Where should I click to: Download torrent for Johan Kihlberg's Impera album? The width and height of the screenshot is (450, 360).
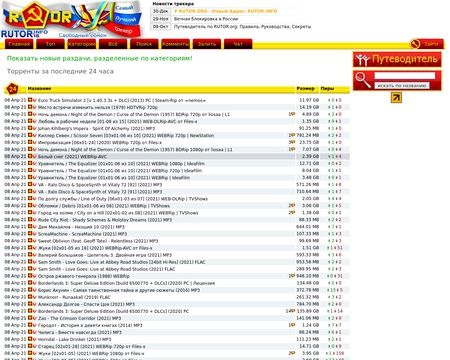click(30, 128)
